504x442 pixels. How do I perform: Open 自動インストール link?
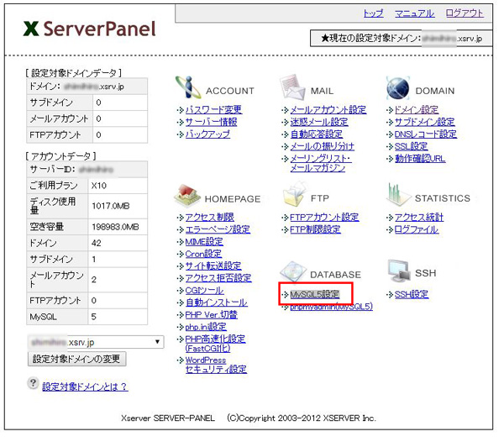pos(217,303)
